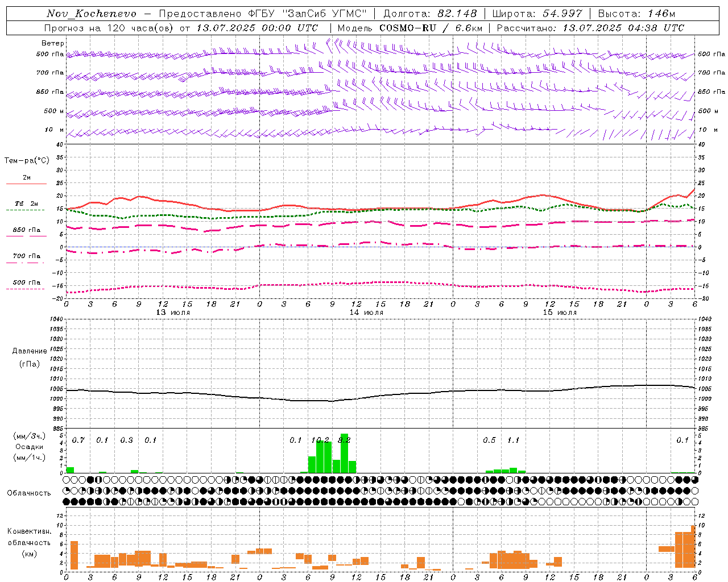This screenshot has width=728, height=582.
Task: Click the '500 гПа' temperature legend entry
Action: coord(27,282)
